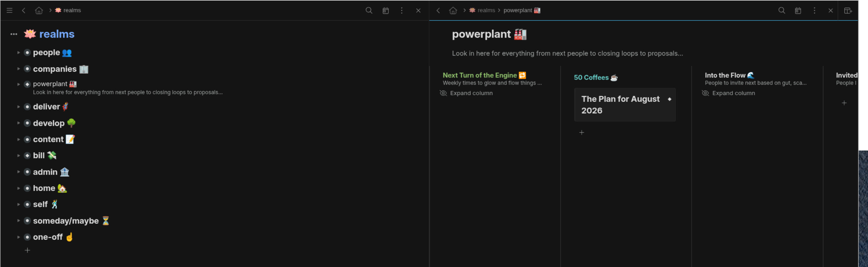Open the three-dot options menu in right pane
The height and width of the screenshot is (267, 868).
pos(814,10)
